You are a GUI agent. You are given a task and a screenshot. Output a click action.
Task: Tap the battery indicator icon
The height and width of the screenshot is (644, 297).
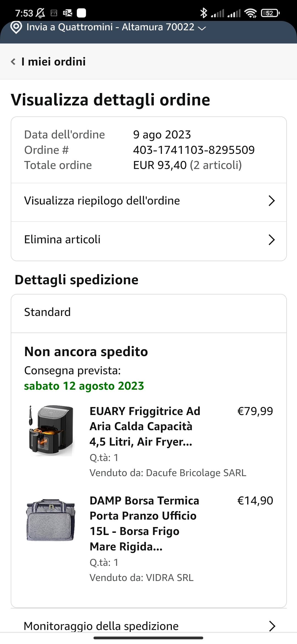[x=270, y=13]
